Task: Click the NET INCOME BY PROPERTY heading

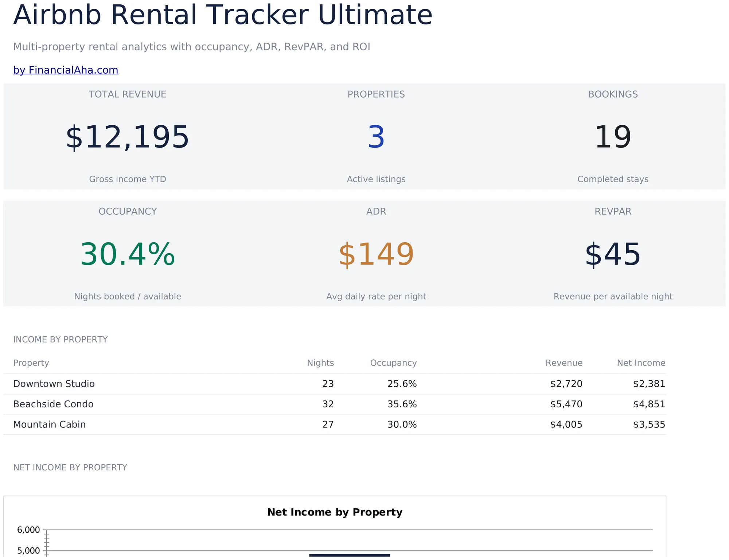Action: click(x=70, y=467)
